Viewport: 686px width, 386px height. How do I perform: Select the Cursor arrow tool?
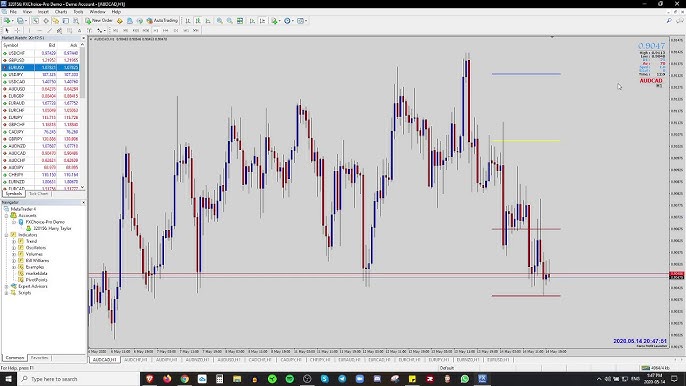(7, 30)
